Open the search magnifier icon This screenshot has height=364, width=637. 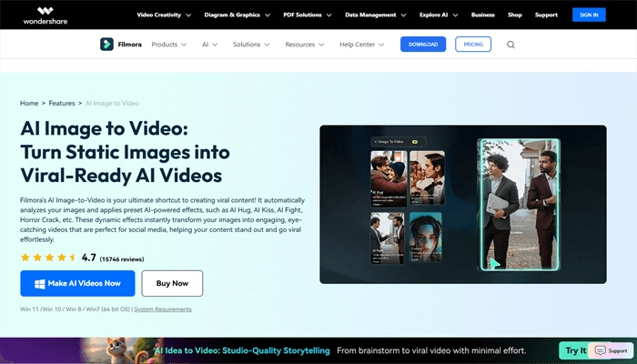point(511,45)
